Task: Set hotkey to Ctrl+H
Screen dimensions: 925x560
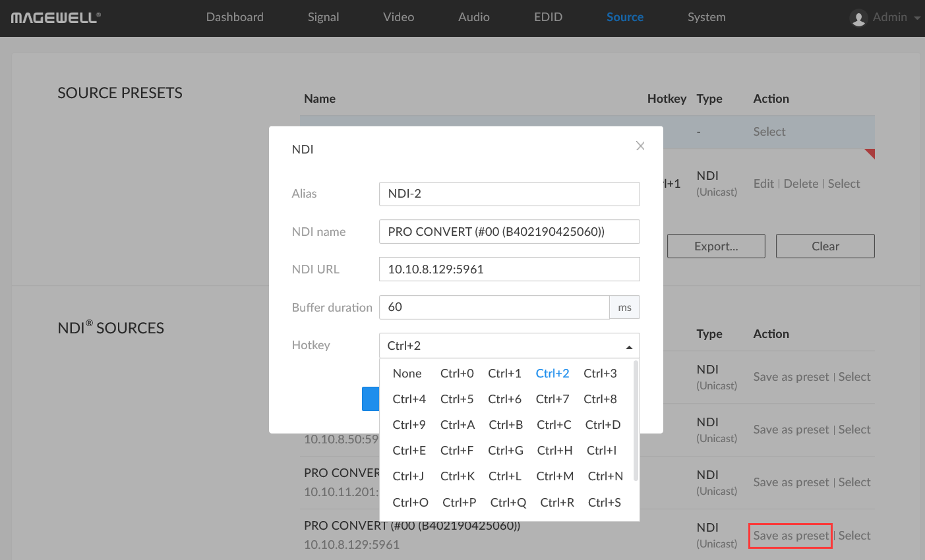Action: 554,451
